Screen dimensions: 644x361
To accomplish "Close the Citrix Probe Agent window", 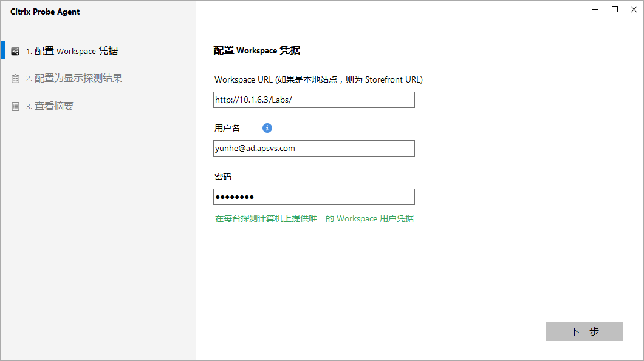I will coord(634,10).
